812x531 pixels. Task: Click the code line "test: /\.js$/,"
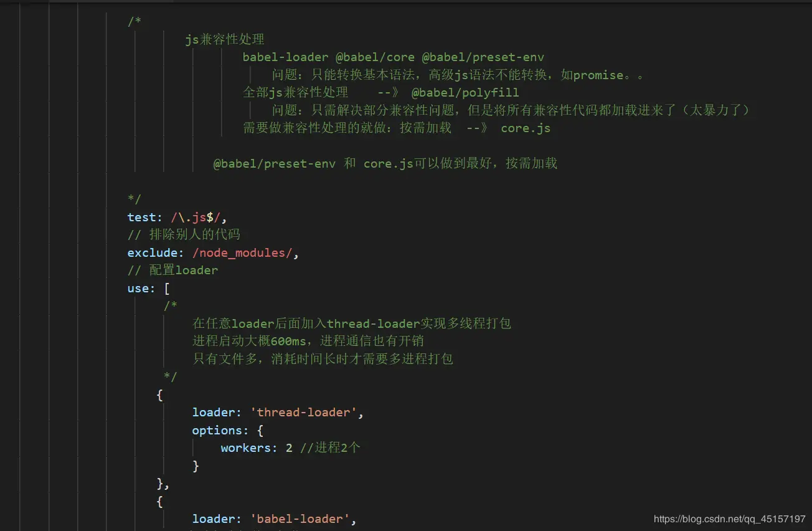[x=177, y=217]
